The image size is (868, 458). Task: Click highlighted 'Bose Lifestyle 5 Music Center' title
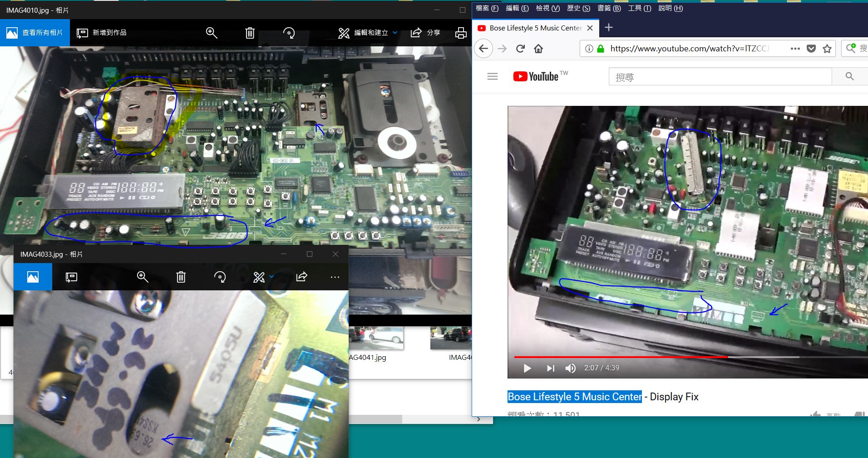tap(575, 397)
